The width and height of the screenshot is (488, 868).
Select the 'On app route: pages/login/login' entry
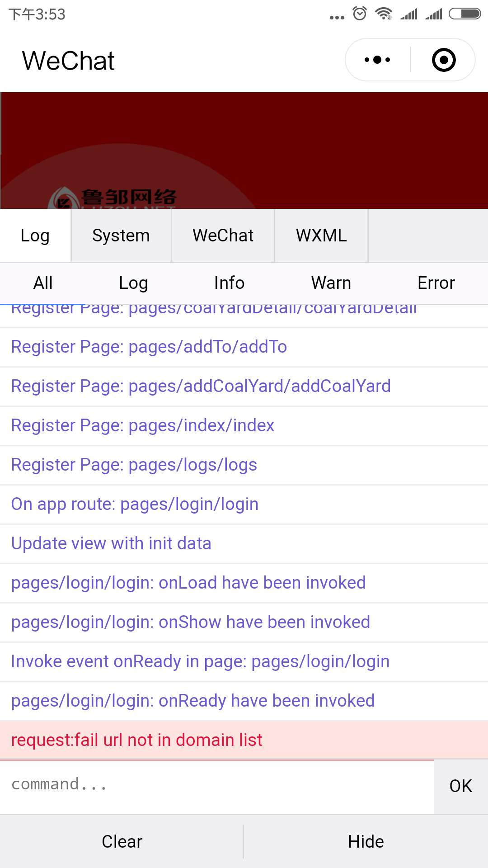coord(244,504)
